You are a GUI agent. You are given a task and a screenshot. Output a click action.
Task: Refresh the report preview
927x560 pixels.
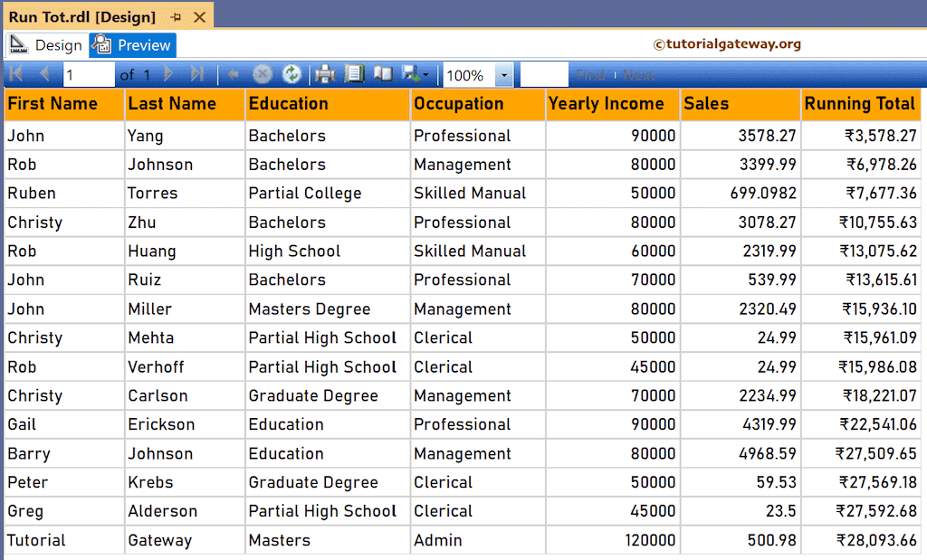click(291, 74)
